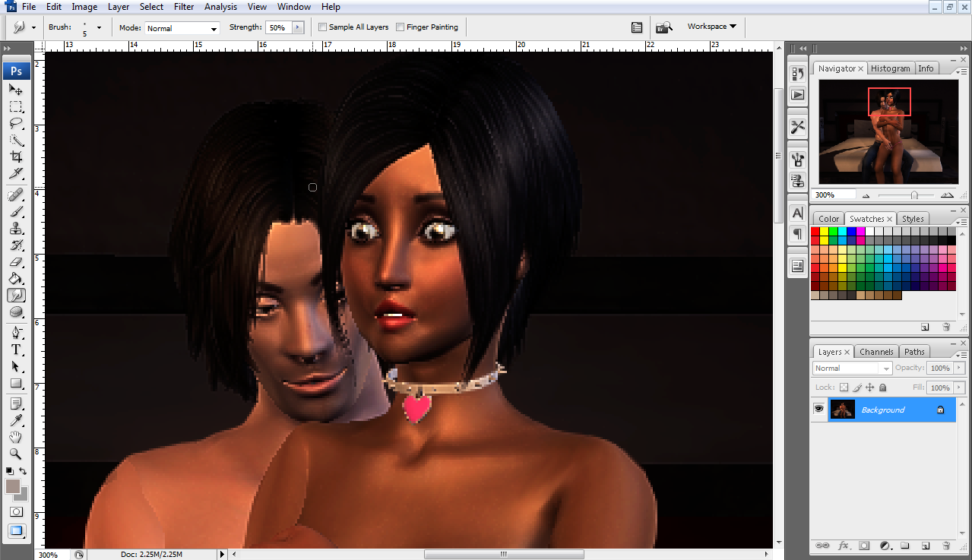Enable Finger Painting checkbox
The width and height of the screenshot is (972, 560).
pyautogui.click(x=401, y=27)
